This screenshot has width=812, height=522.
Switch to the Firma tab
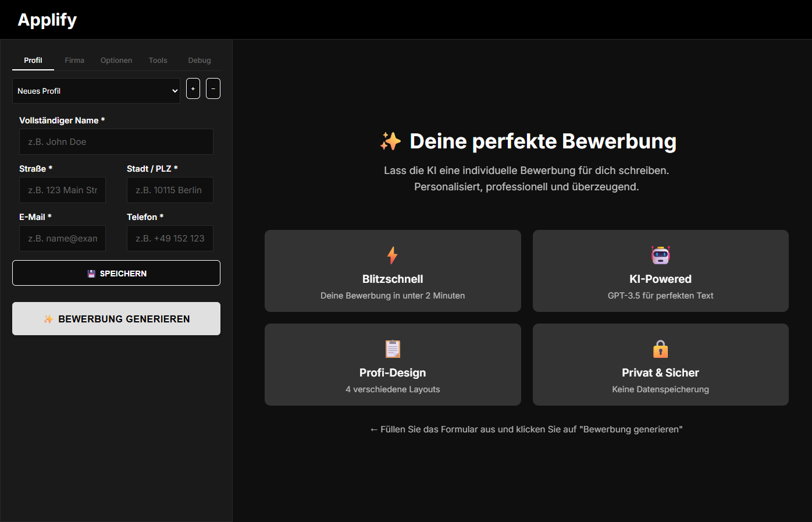(x=74, y=60)
